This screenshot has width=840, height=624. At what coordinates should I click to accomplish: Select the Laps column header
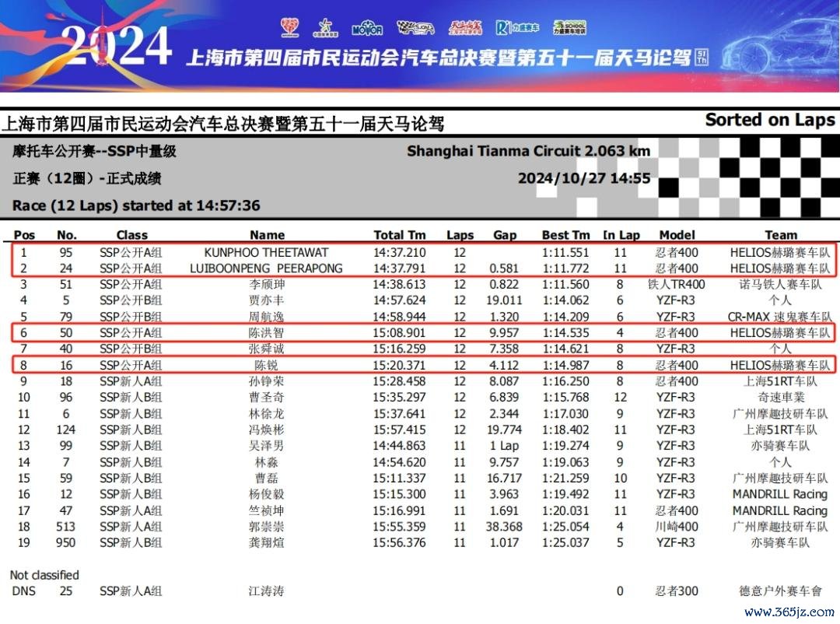coord(460,235)
